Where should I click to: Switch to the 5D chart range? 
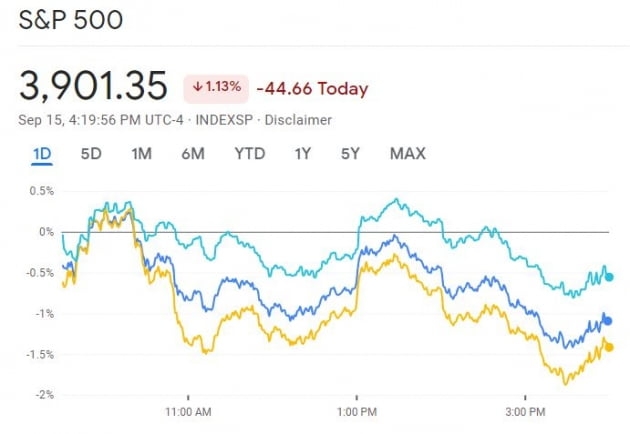91,153
